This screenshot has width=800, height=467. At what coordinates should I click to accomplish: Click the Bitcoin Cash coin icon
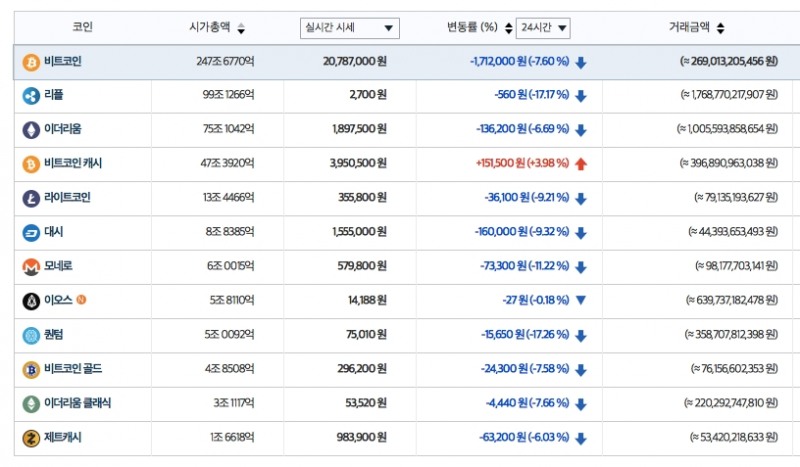(31, 164)
